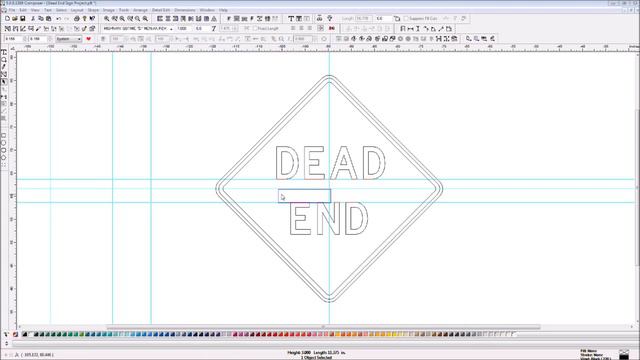
Task: Click the large T text icon in top toolbar
Action: pyautogui.click(x=291, y=18)
